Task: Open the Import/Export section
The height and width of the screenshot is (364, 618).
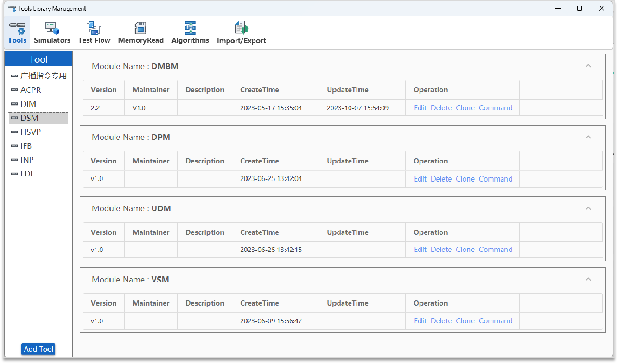Action: point(242,32)
